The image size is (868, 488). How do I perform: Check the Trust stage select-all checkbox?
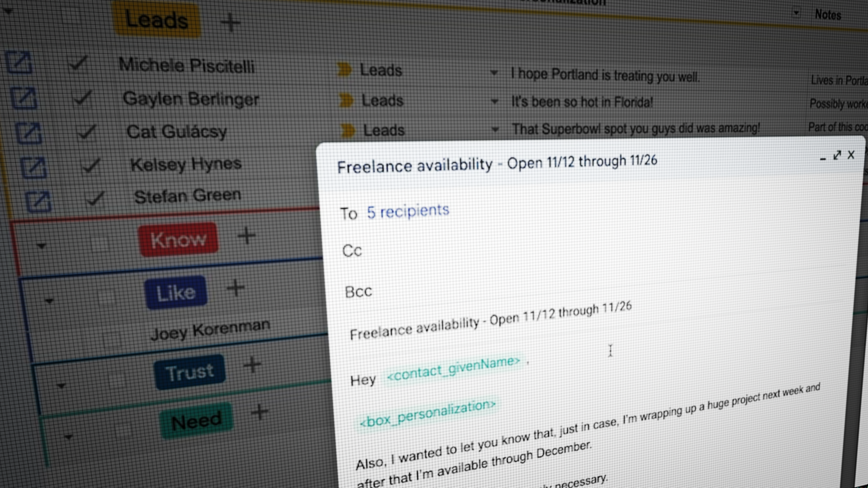coord(118,380)
